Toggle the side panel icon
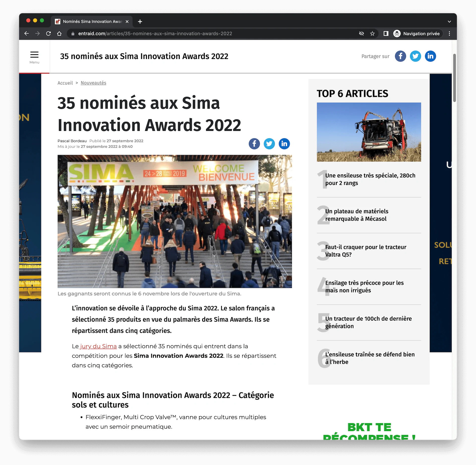This screenshot has width=476, height=465. click(x=386, y=34)
